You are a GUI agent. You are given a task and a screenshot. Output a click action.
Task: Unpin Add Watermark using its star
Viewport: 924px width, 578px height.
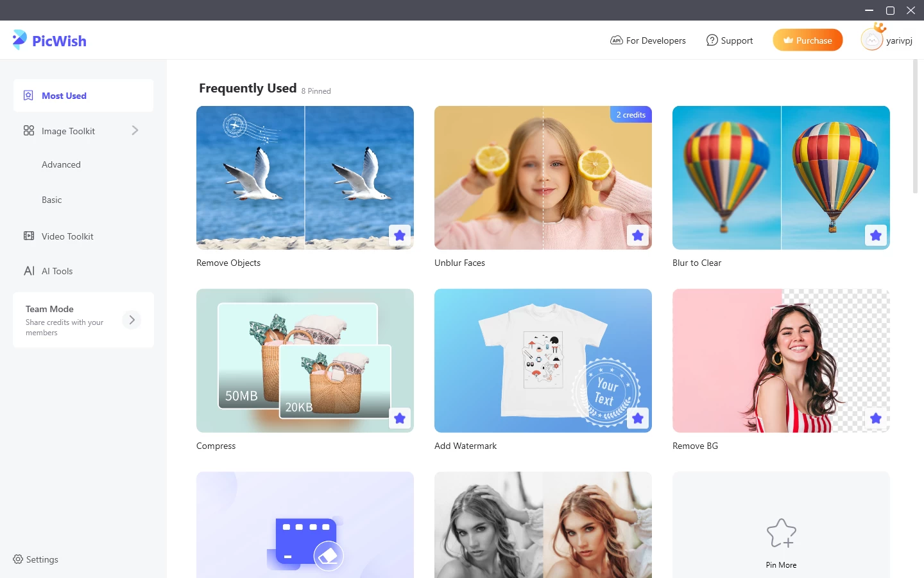tap(638, 419)
